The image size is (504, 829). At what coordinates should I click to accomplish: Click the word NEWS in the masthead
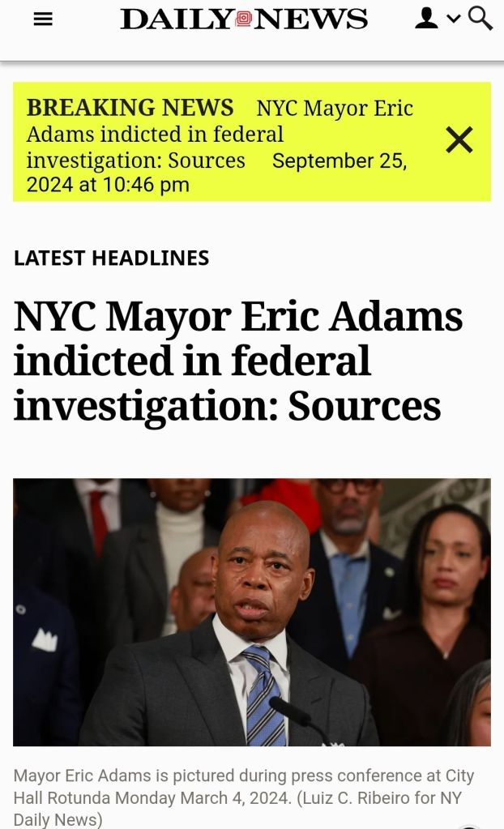click(x=311, y=19)
